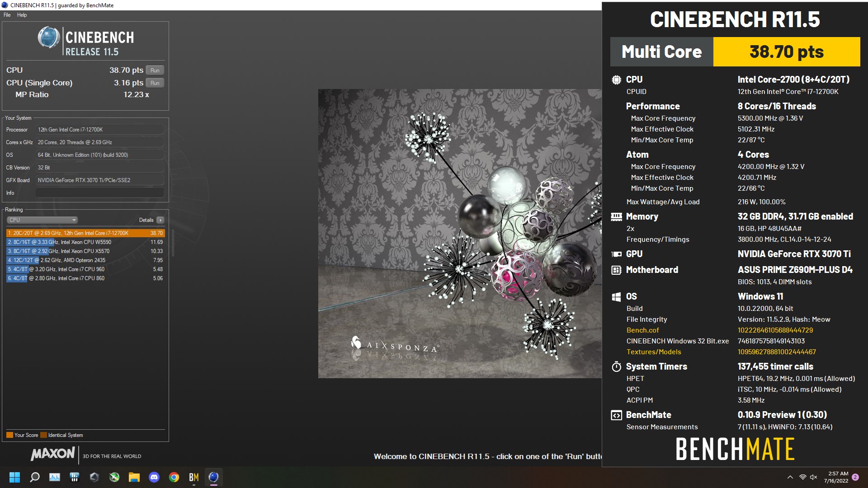
Task: Open the HWiNFO-style sensor app in taskbar
Action: point(75,477)
